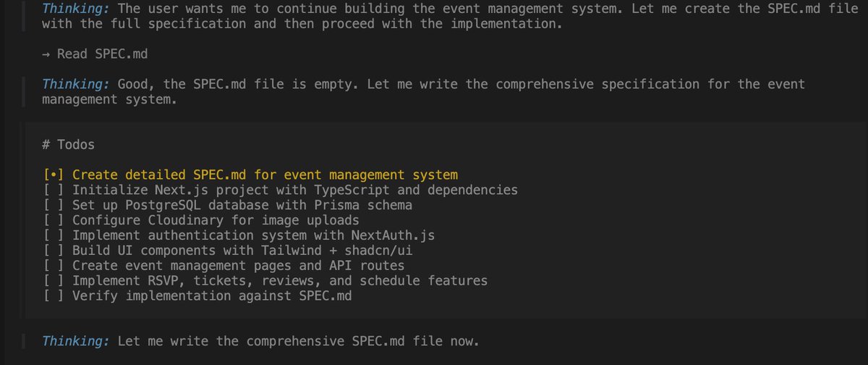The image size is (868, 365).
Task: Check the Set up PostgreSQL database todo box
Action: [54, 205]
